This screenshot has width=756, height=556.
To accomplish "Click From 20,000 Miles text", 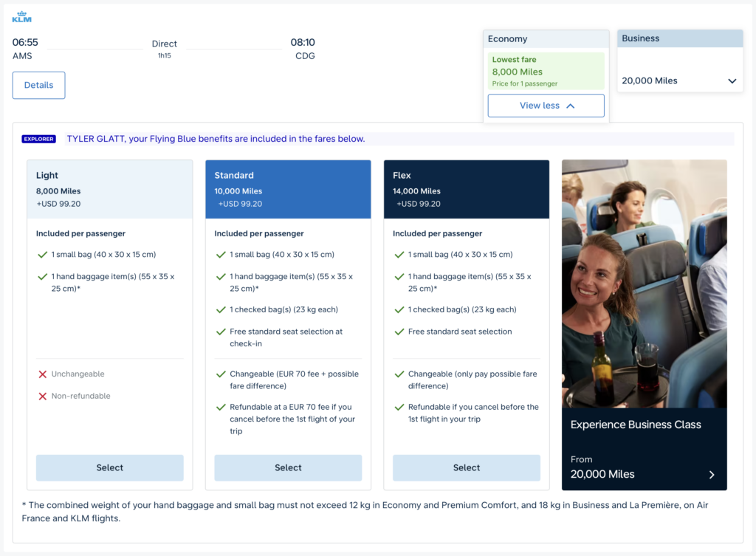I will click(602, 467).
